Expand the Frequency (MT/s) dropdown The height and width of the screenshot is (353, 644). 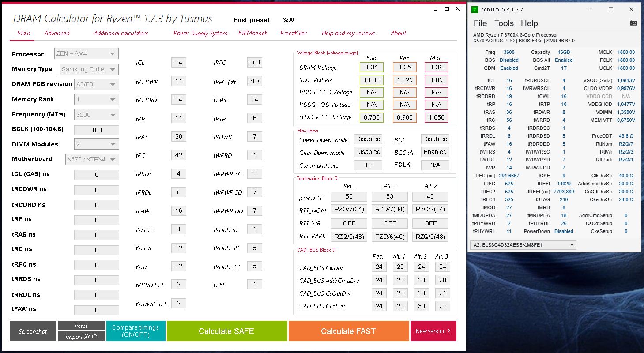pyautogui.click(x=97, y=115)
